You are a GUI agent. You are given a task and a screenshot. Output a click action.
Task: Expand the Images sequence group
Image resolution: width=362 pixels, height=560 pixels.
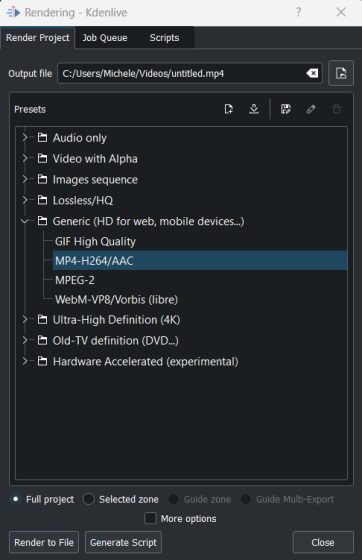25,179
